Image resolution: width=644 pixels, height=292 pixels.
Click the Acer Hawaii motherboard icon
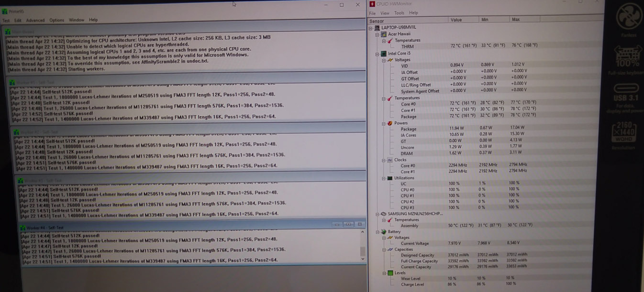click(384, 34)
